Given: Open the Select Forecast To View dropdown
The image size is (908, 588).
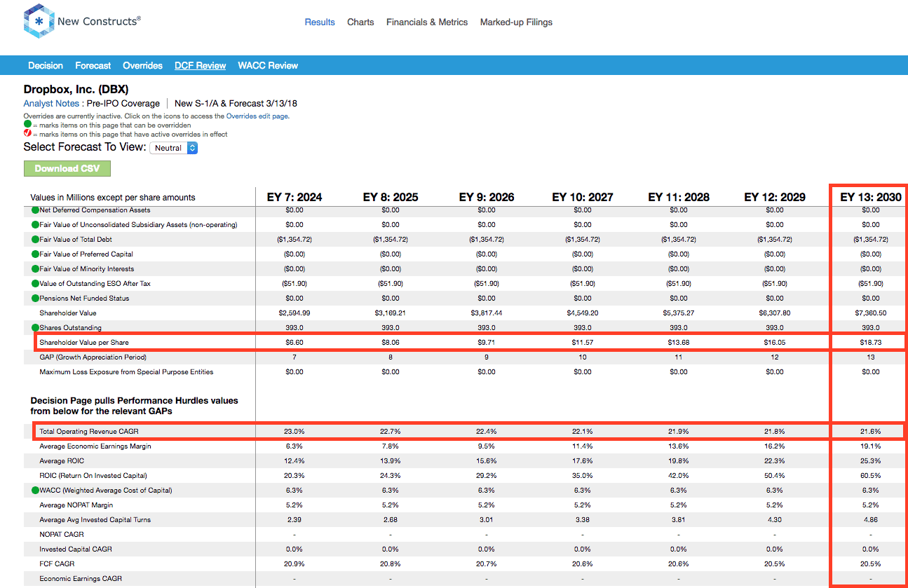Looking at the screenshot, I should point(174,148).
